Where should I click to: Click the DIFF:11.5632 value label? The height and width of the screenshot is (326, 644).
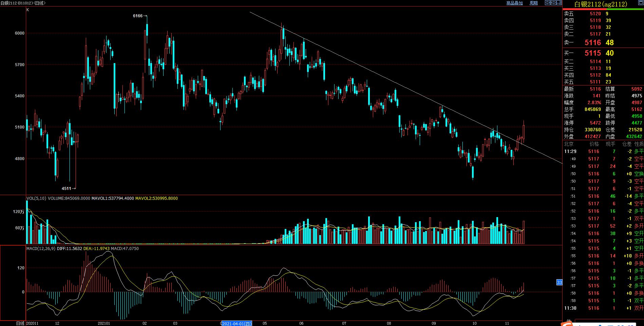click(x=70, y=248)
